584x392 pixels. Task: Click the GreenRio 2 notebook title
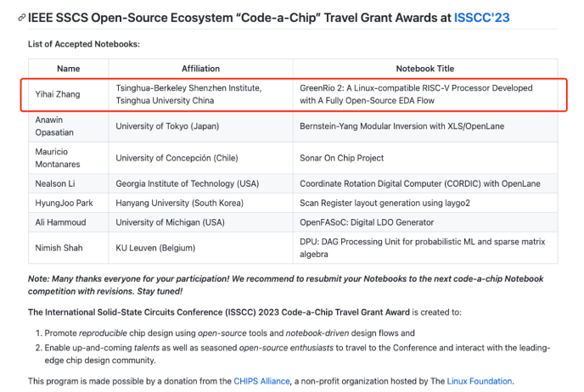pyautogui.click(x=416, y=94)
